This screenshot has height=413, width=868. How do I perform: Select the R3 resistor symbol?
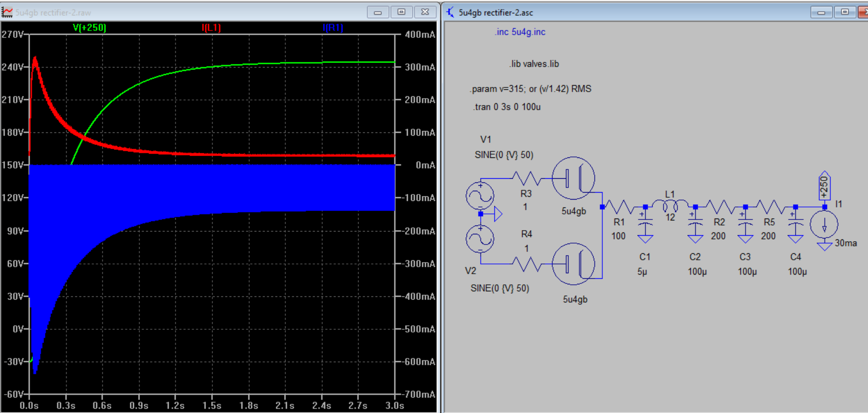(526, 178)
